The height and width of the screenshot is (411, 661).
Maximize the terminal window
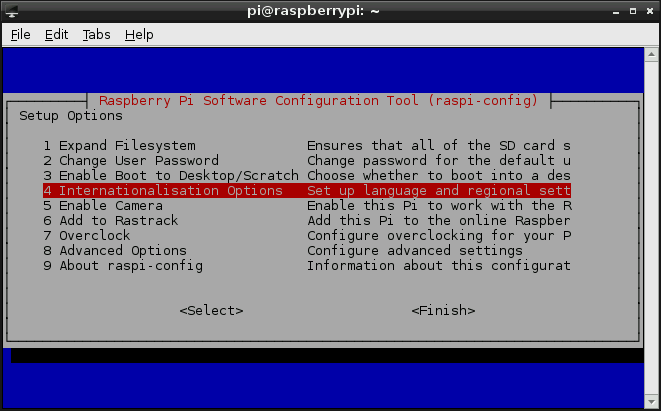click(x=633, y=11)
